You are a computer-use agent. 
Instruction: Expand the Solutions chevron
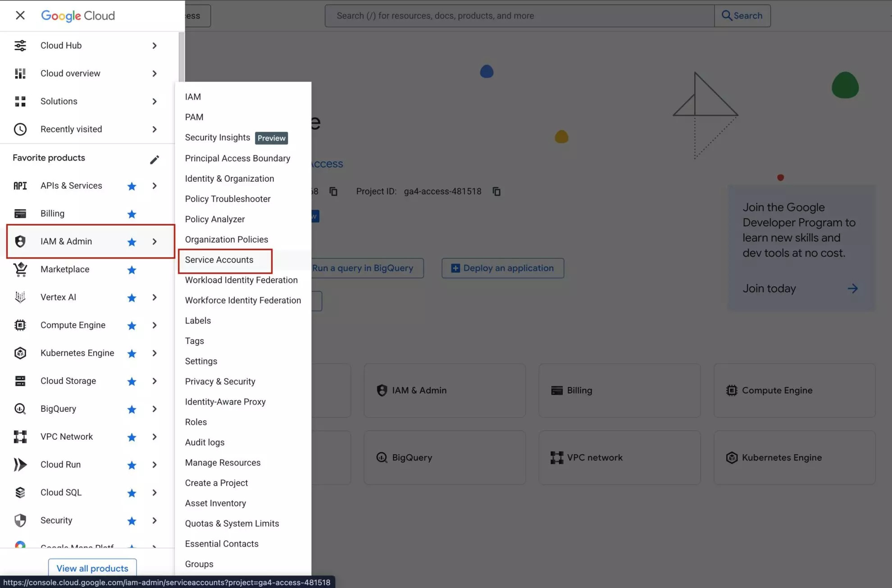[x=155, y=101]
